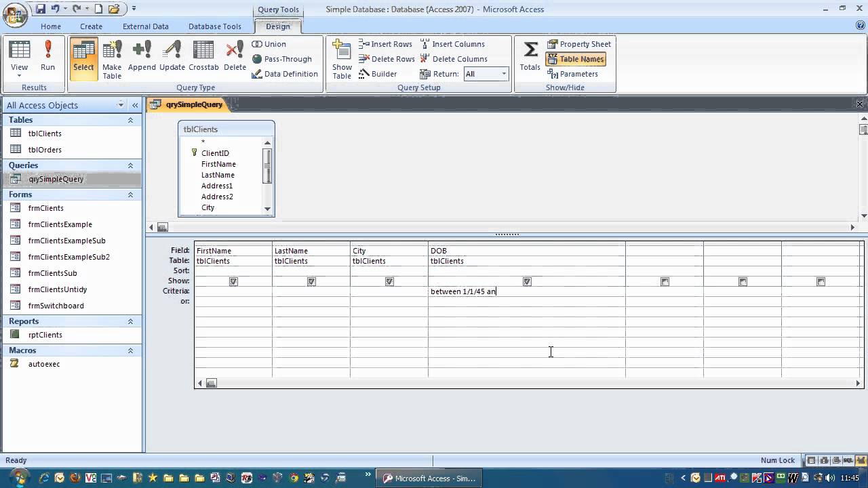Open tblOrders in navigation pane
The image size is (868, 488).
click(x=45, y=150)
